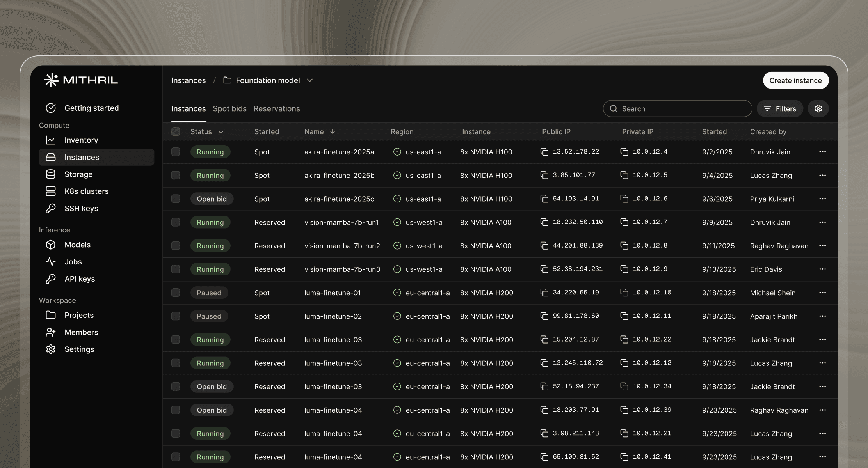Open the Filters button
868x468 pixels.
(779, 109)
